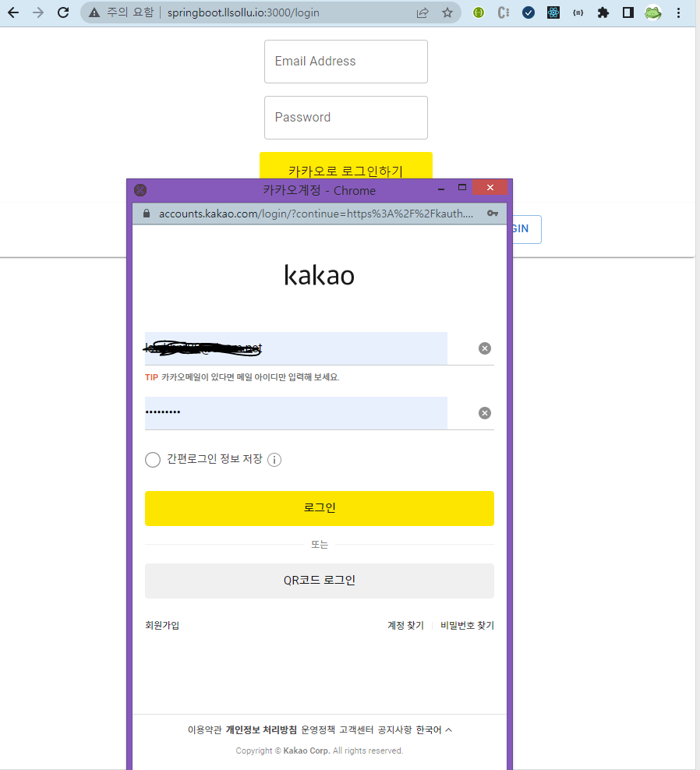Minimize the 카카오계정 popup window

click(441, 188)
